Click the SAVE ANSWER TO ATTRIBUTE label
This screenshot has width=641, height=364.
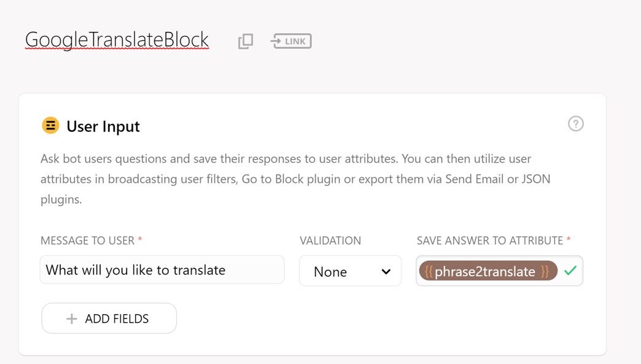[x=490, y=241]
